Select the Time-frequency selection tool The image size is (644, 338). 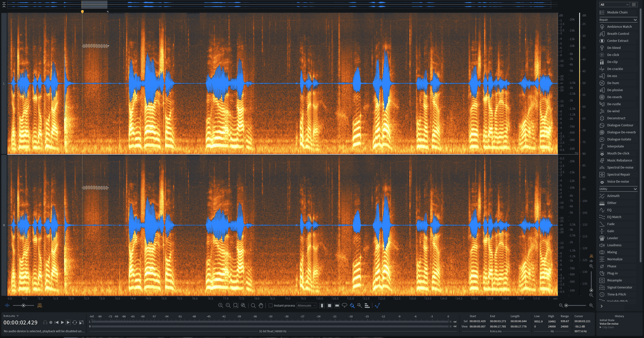(330, 306)
